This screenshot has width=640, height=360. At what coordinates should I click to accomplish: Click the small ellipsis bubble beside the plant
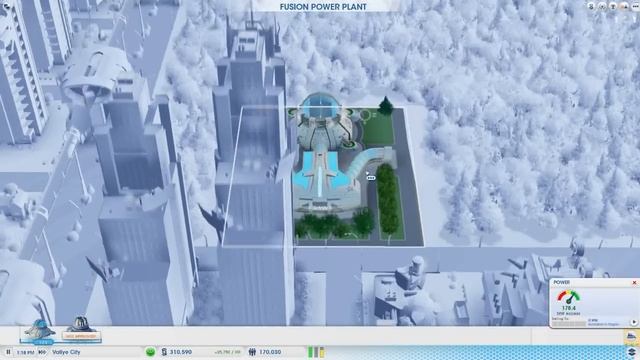point(371,178)
